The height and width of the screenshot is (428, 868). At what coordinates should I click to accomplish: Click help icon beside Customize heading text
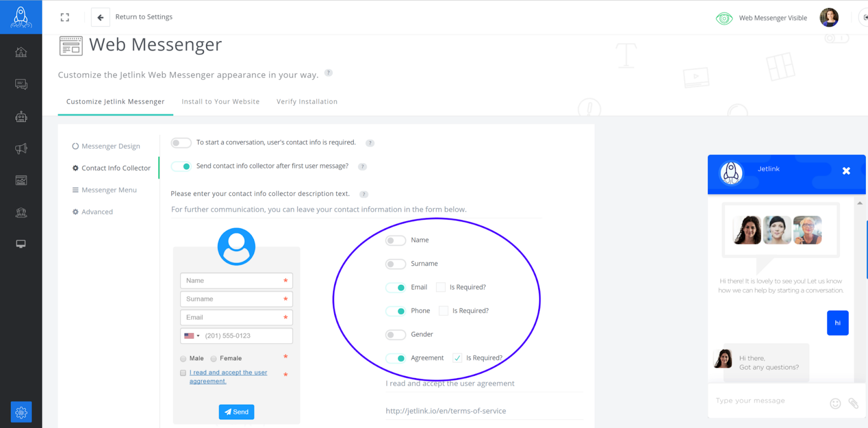point(328,73)
